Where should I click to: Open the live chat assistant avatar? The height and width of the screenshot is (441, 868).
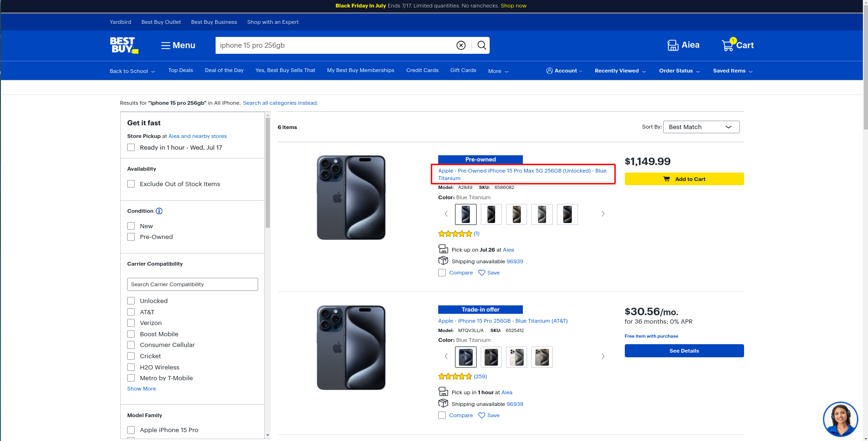click(840, 419)
